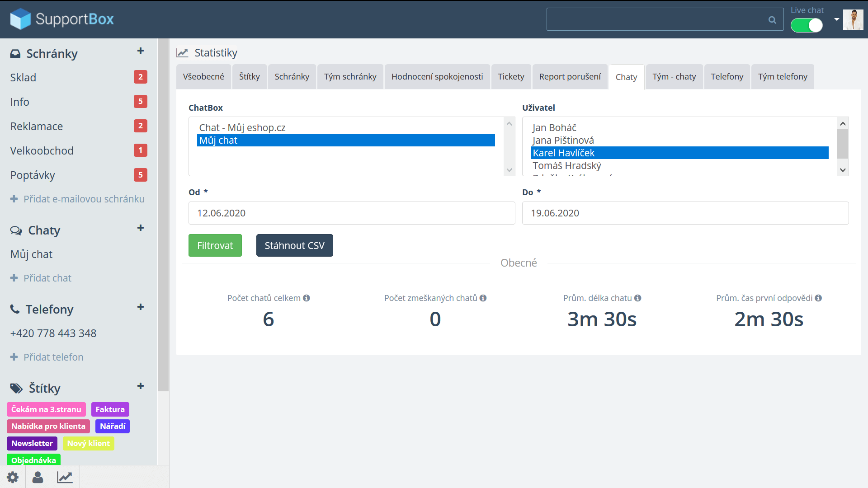The width and height of the screenshot is (868, 488).
Task: Click the Od date input field
Action: pos(352,213)
